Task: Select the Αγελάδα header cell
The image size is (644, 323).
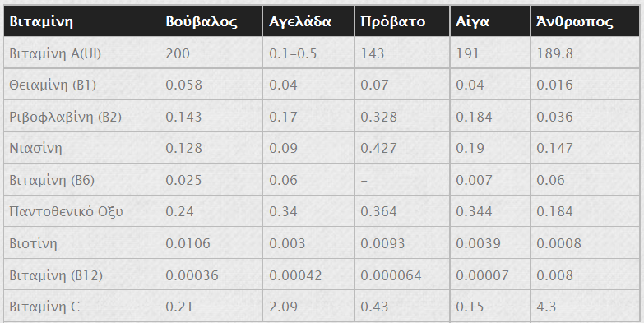Action: 308,21
